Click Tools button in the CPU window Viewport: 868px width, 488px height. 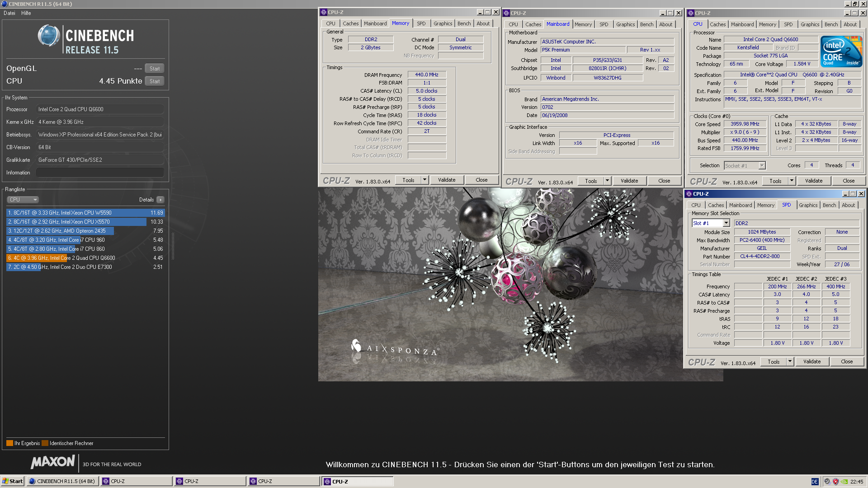click(x=775, y=181)
